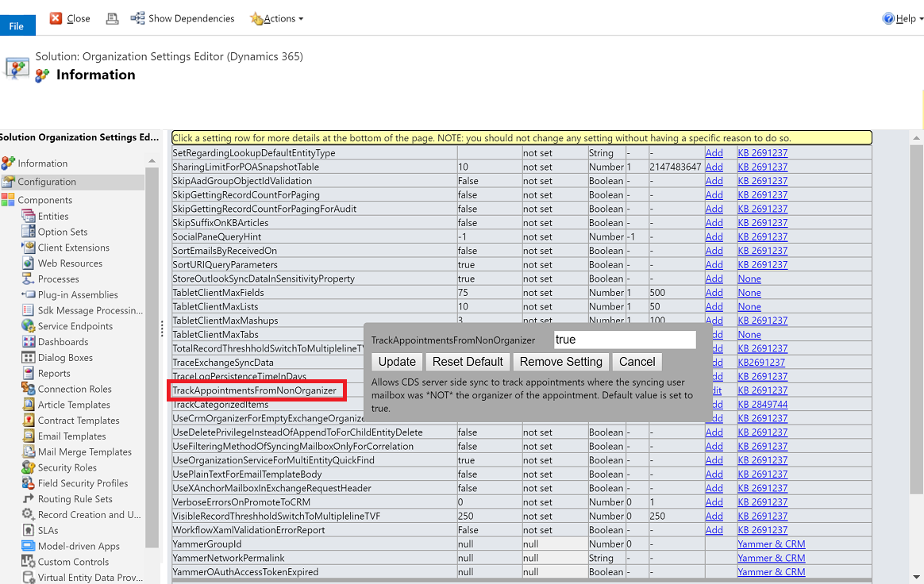Select the YammerNetworkPermalink setting name
924x584 pixels.
(x=229, y=558)
